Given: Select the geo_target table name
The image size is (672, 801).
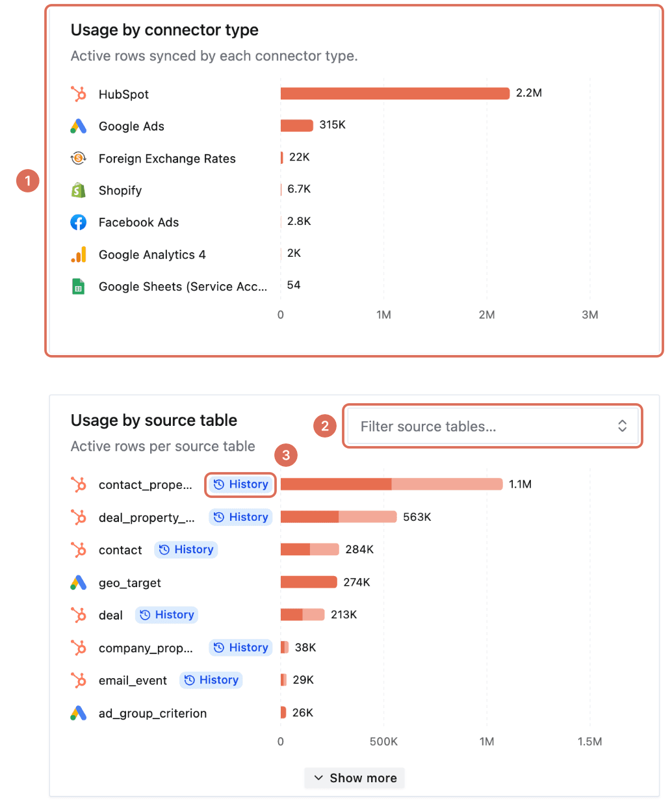Looking at the screenshot, I should click(x=130, y=583).
